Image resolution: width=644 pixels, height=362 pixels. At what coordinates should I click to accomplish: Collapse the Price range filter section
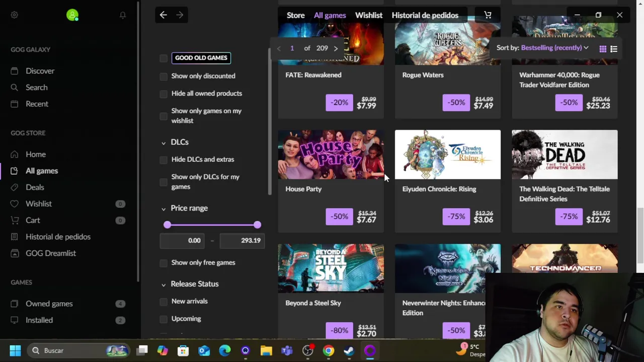pyautogui.click(x=164, y=209)
